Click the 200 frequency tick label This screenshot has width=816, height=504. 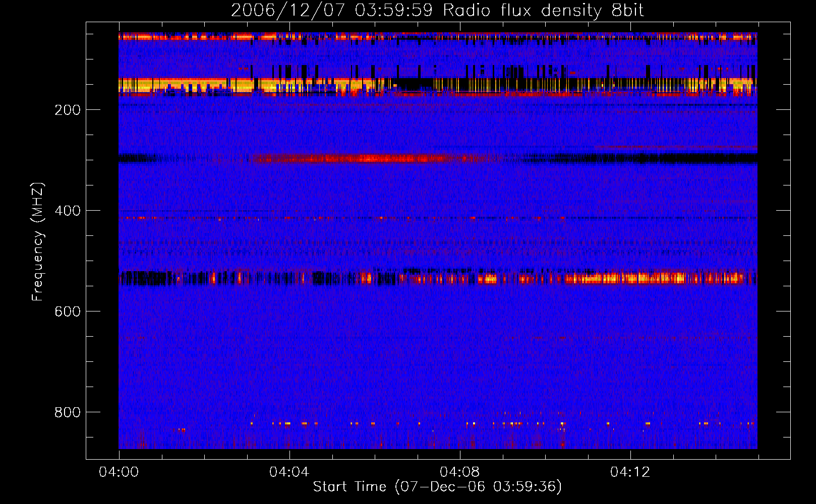point(68,110)
